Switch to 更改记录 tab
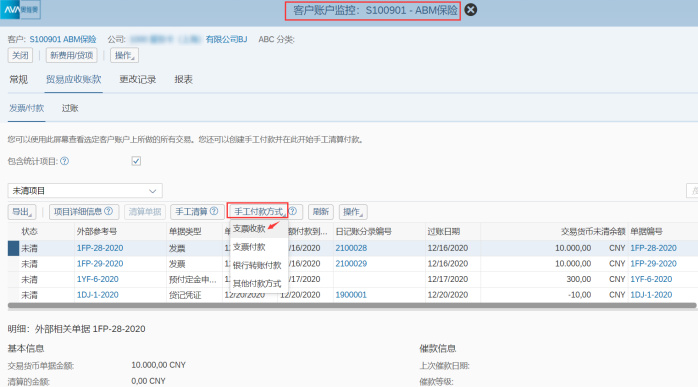The height and width of the screenshot is (387, 698). click(x=138, y=79)
